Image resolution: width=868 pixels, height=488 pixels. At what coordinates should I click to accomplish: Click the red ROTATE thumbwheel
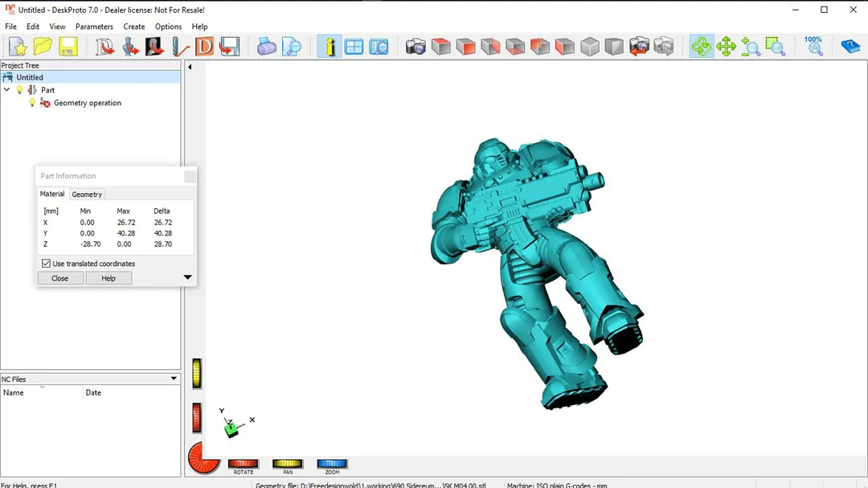click(243, 464)
